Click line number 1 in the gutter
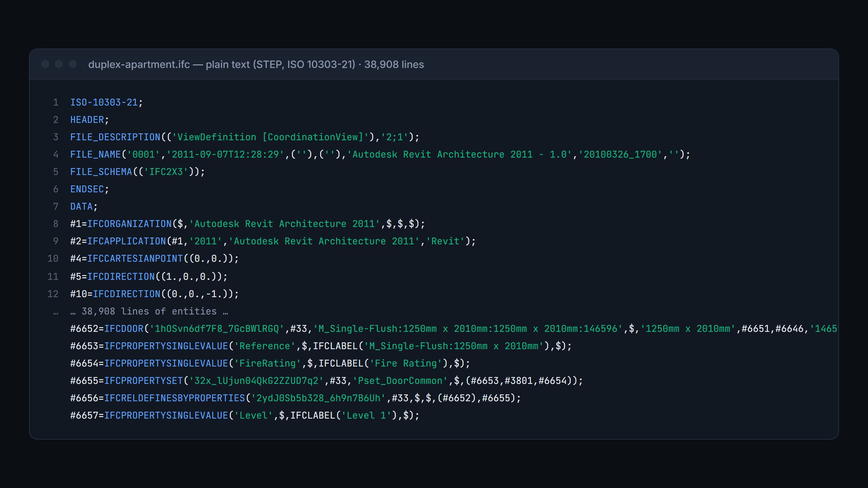 point(56,102)
